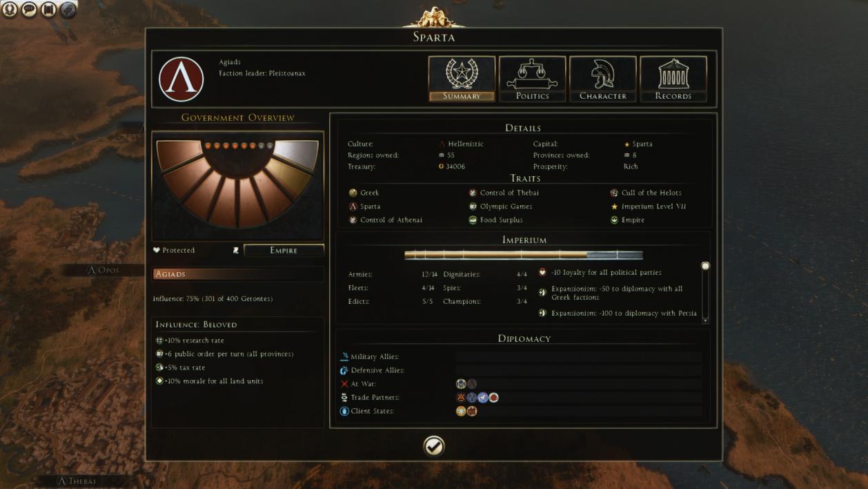Confirm with the checkmark button
868x489 pixels.
pyautogui.click(x=433, y=446)
